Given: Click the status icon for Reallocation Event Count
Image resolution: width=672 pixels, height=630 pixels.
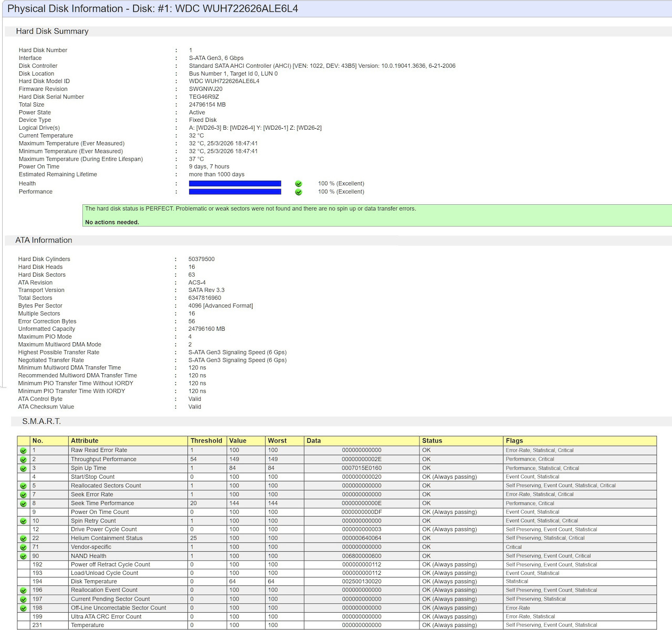Looking at the screenshot, I should click(x=23, y=591).
